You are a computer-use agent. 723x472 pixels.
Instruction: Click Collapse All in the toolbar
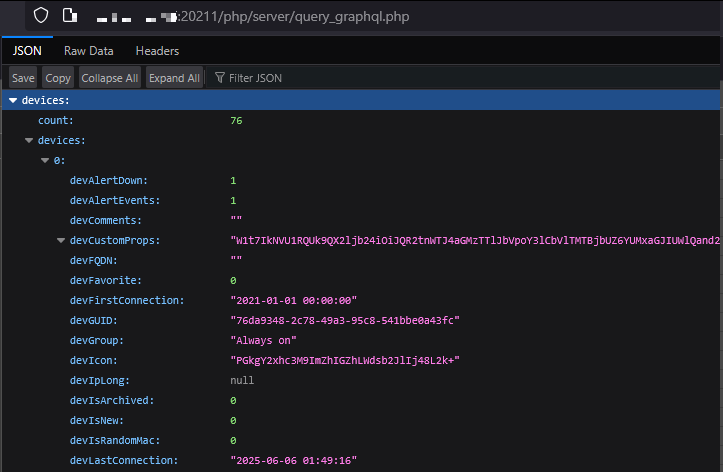(x=109, y=78)
